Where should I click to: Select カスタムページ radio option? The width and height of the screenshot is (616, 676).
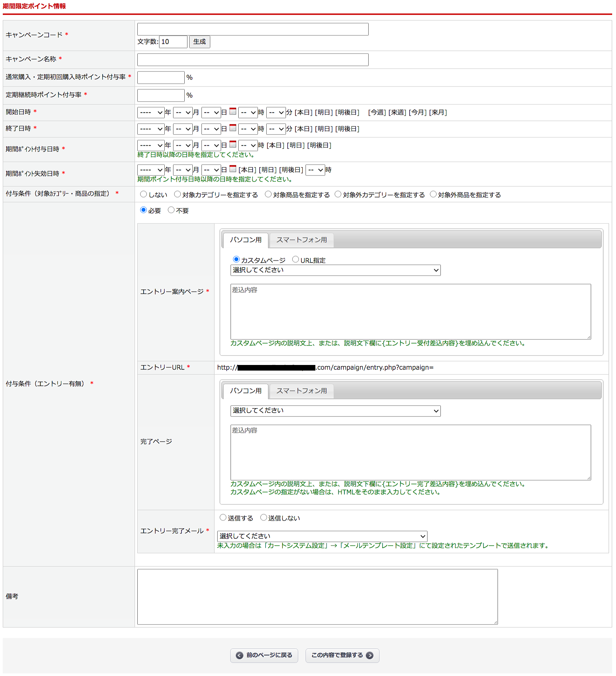[236, 260]
